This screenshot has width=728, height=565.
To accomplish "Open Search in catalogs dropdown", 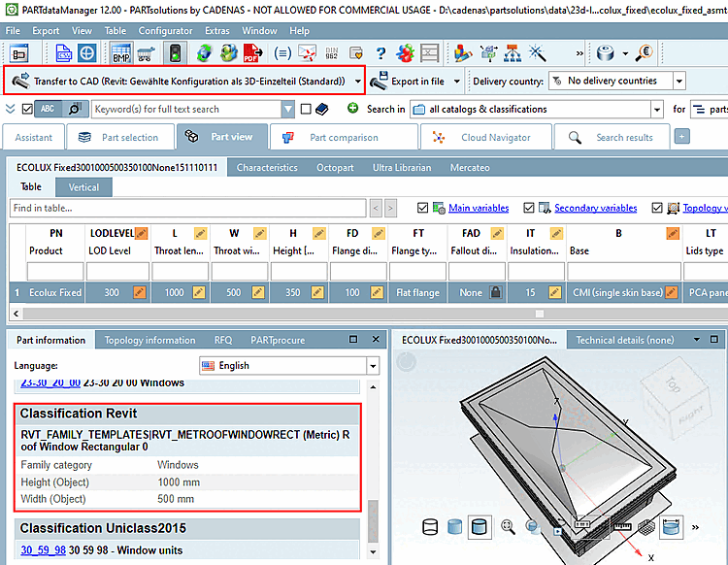I will click(x=657, y=110).
